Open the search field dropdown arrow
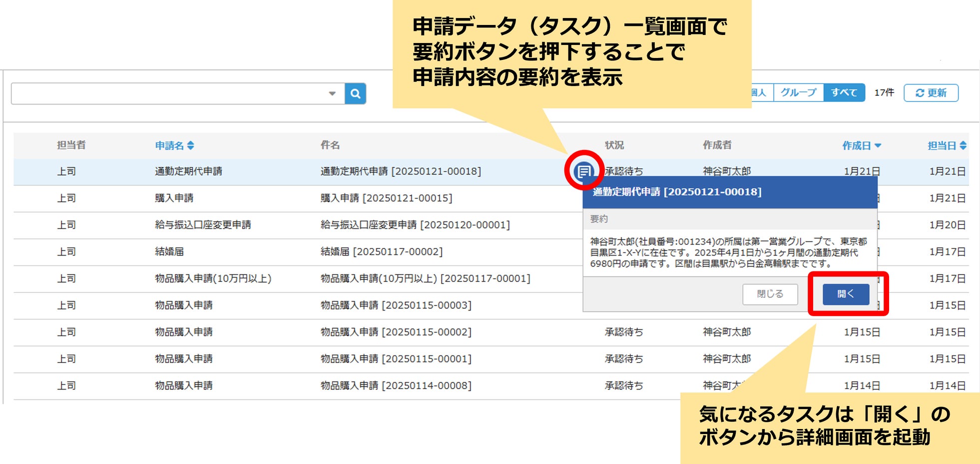This screenshot has height=464, width=980. (x=332, y=93)
